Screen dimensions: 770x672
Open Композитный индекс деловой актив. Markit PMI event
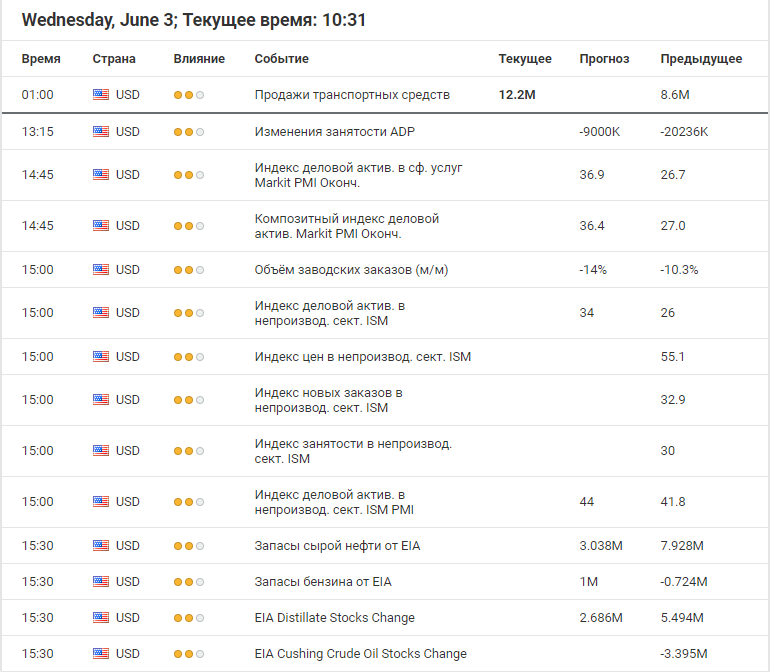point(347,226)
